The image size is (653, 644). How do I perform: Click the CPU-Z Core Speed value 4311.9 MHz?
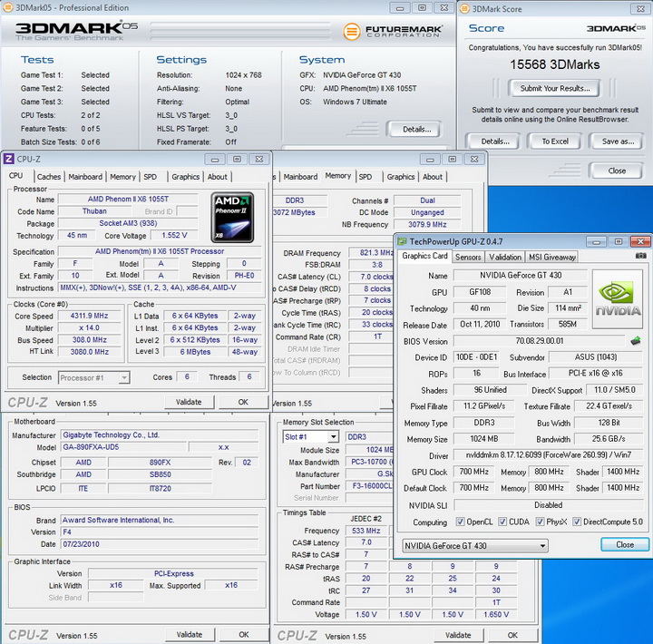(89, 316)
